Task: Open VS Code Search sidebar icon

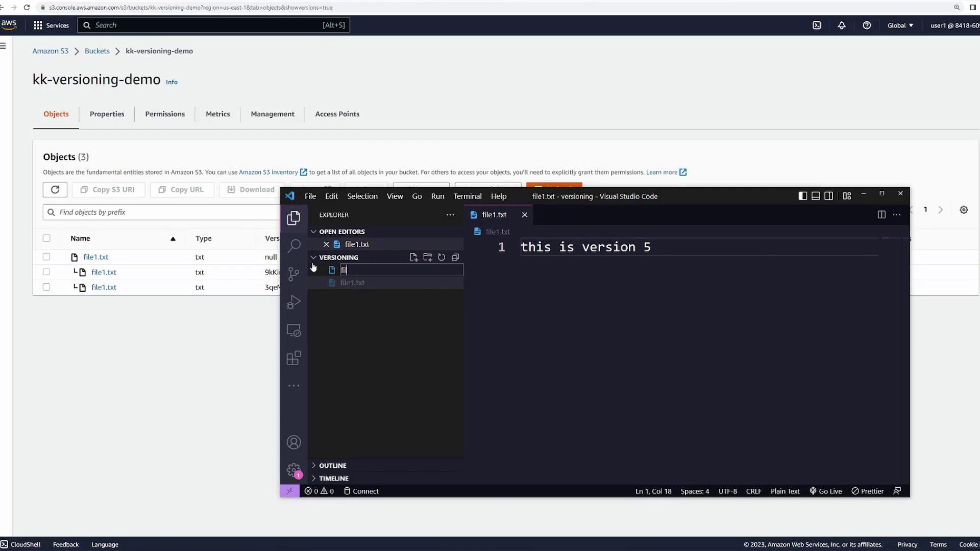Action: tap(293, 246)
